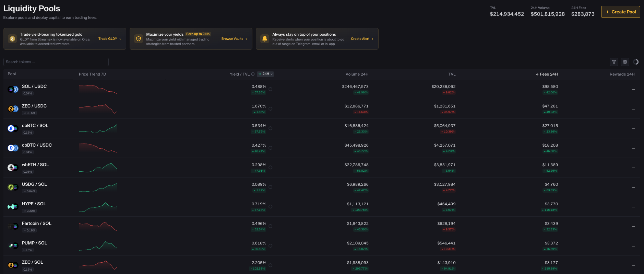The image size is (644, 274).
Task: Click the Trade GLDY link
Action: point(110,39)
